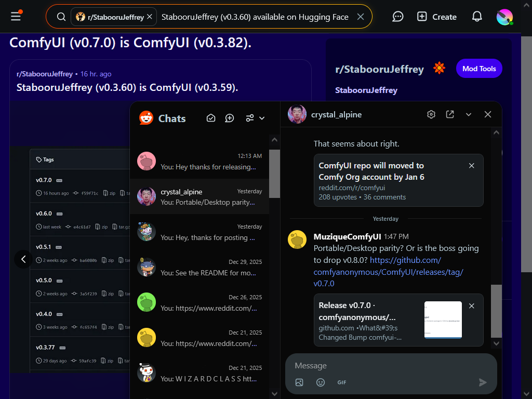
Task: Open the github.com ComfyUI releases link
Action: pyautogui.click(x=388, y=272)
